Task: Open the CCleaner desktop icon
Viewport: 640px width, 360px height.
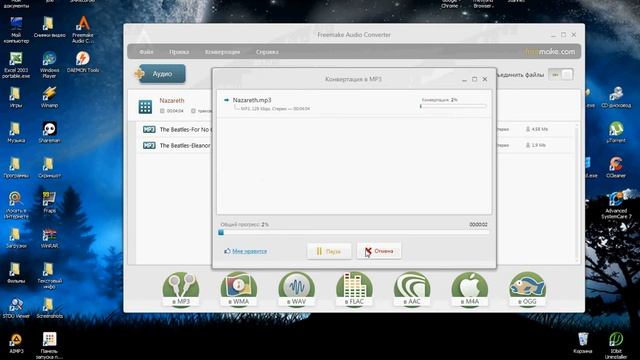Action: pos(616,167)
